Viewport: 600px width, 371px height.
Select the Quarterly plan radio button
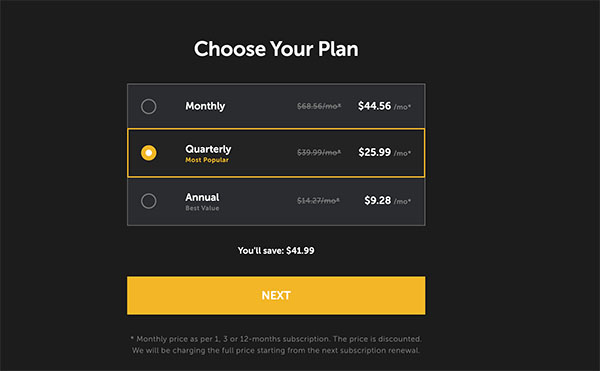coord(148,153)
